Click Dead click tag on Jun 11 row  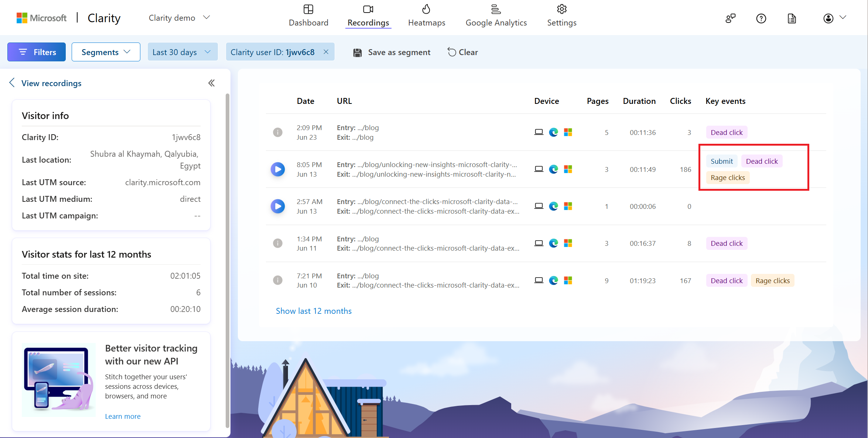click(x=727, y=243)
